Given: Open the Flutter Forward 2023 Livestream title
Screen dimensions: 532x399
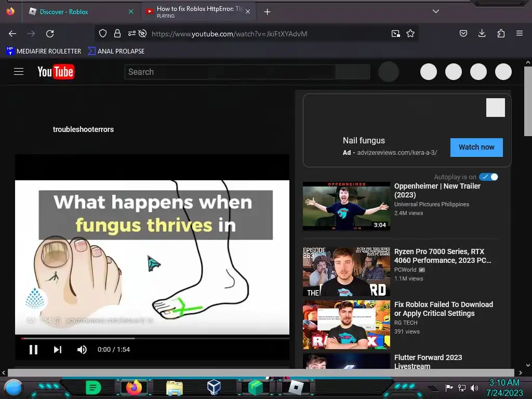Looking at the screenshot, I should (428, 362).
